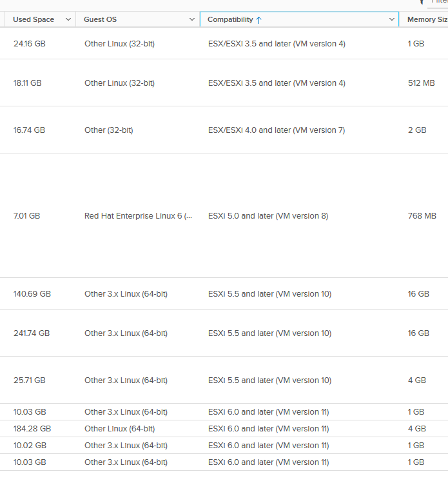Sort by the Guest OS column header
Viewport: 448px width, 483px height.
[100, 20]
